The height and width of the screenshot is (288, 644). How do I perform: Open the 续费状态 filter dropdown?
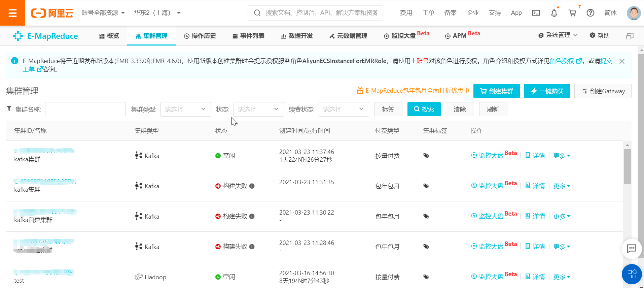click(x=344, y=109)
